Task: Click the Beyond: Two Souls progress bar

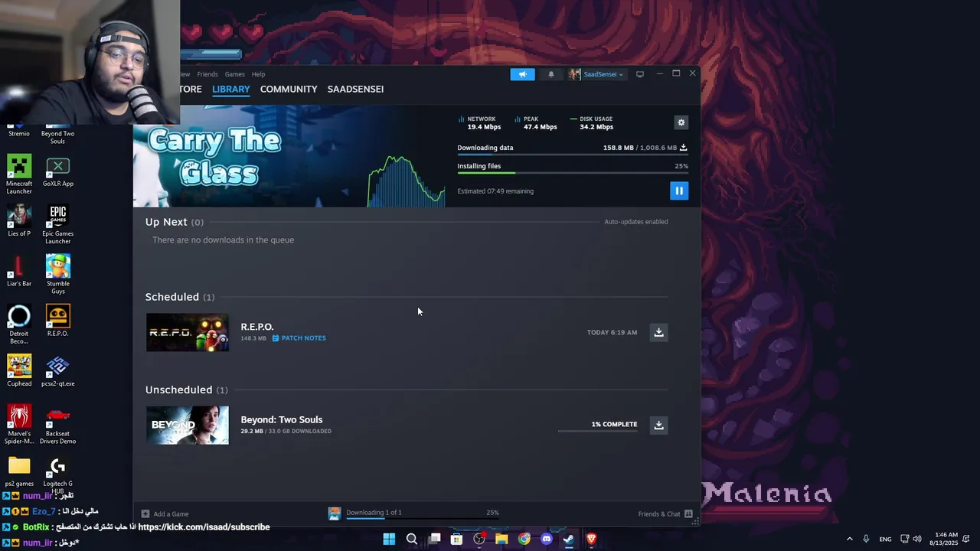Action: 597,432
